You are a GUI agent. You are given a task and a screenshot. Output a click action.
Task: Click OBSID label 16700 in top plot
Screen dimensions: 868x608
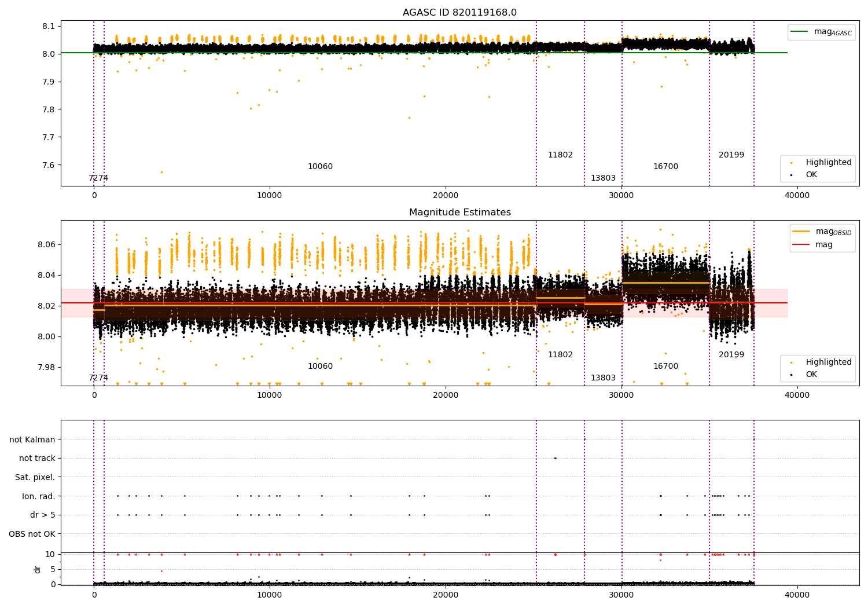tap(665, 166)
